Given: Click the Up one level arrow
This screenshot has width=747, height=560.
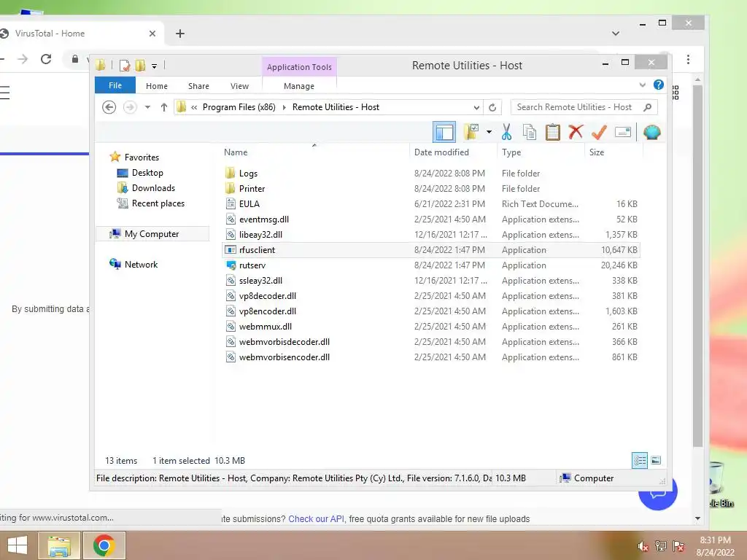Looking at the screenshot, I should (164, 107).
